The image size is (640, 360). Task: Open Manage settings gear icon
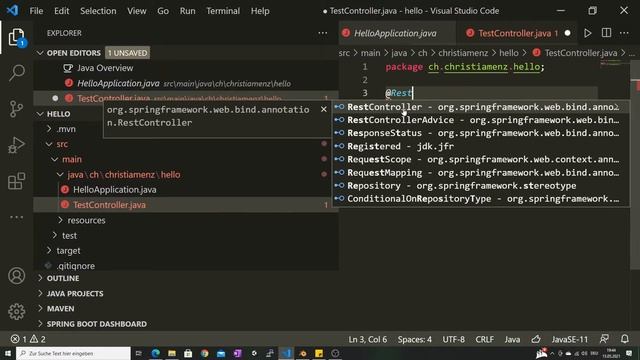point(17,312)
